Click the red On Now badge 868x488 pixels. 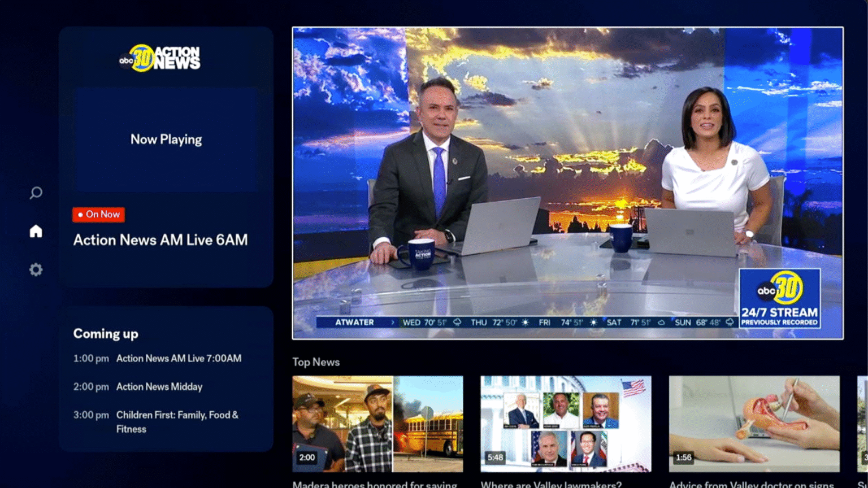(x=98, y=214)
